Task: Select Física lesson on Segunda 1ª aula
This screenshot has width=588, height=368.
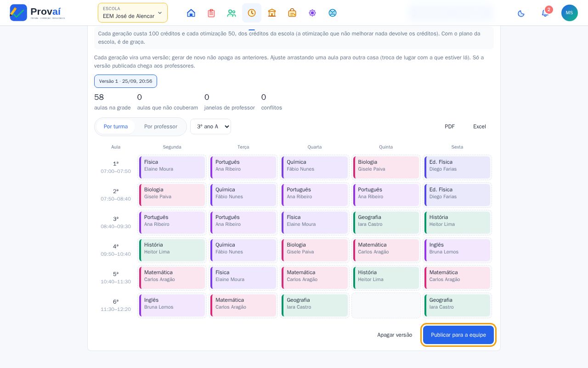Action: pyautogui.click(x=172, y=167)
